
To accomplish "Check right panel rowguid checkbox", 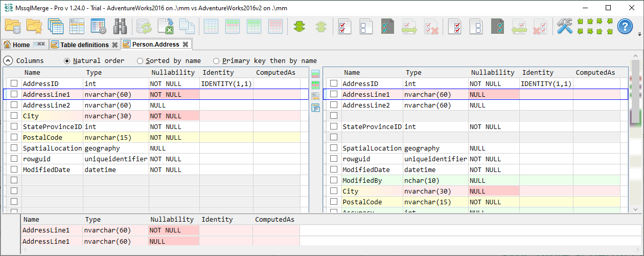I will (334, 159).
